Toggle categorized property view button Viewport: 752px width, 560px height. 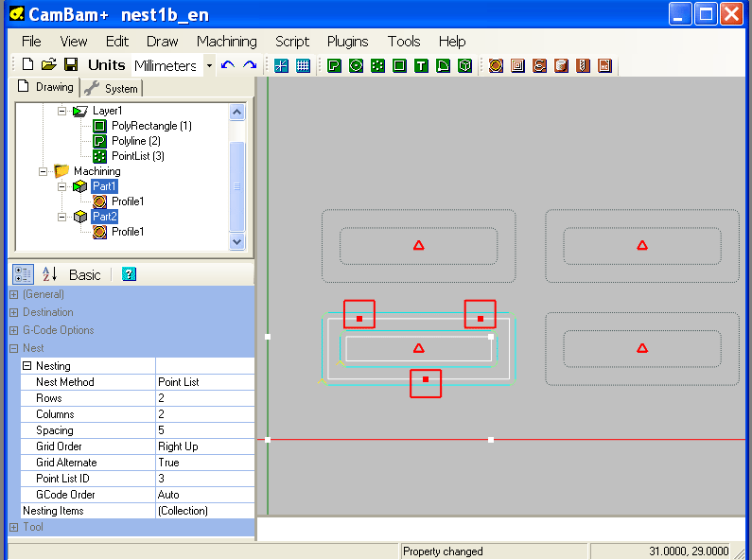(x=24, y=274)
